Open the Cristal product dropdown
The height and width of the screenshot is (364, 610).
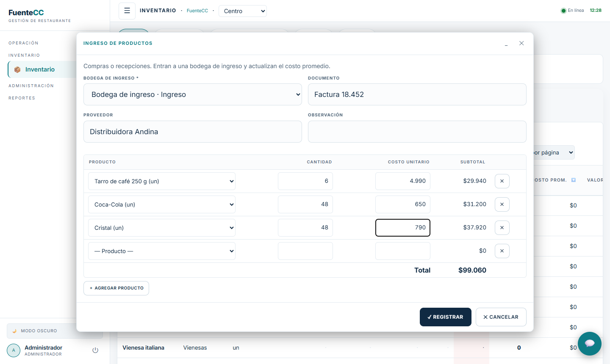(162, 228)
